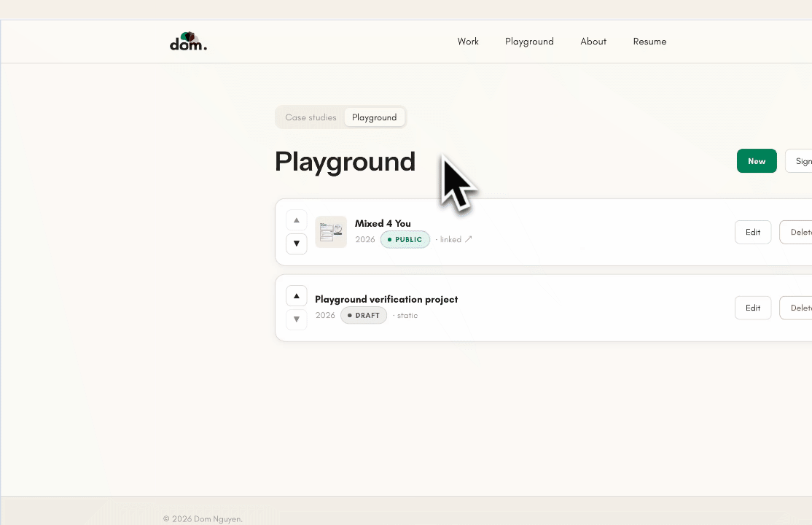The image size is (812, 525).
Task: Move Mixed 4 You up
Action: pyautogui.click(x=296, y=220)
